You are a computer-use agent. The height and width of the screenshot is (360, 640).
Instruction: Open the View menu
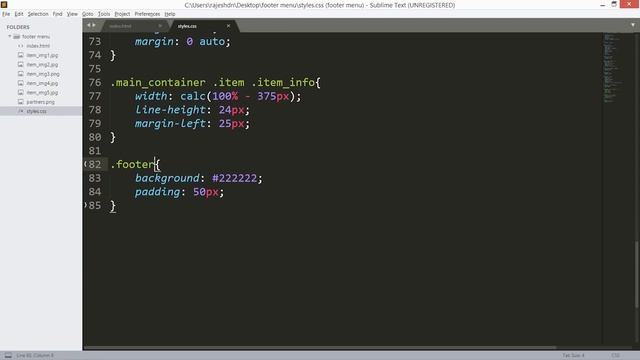click(x=72, y=14)
